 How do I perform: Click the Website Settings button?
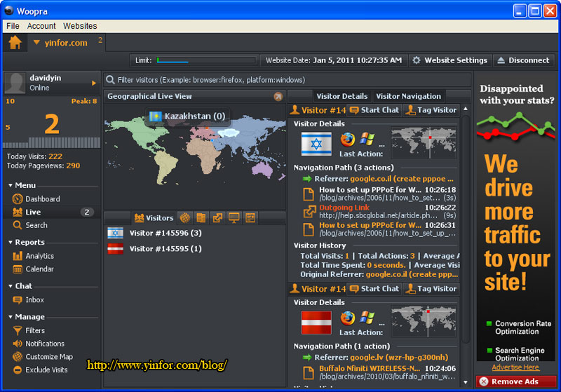click(450, 60)
